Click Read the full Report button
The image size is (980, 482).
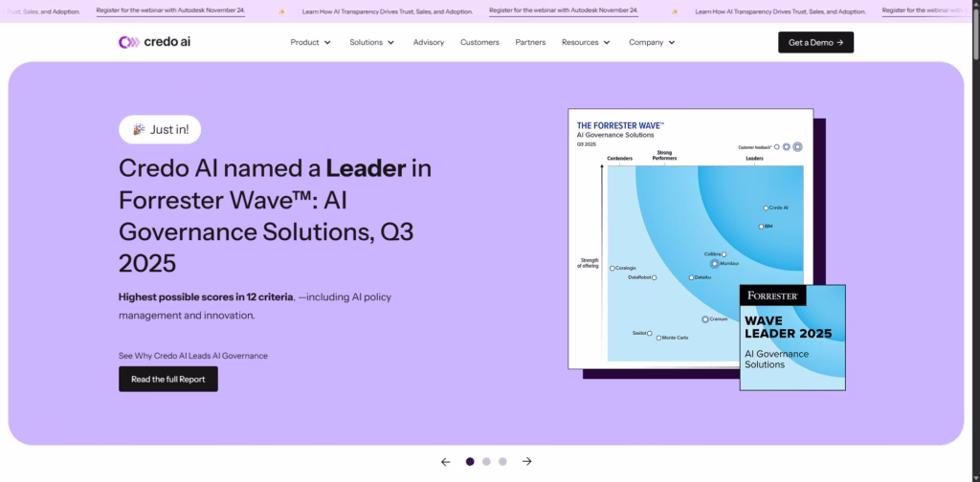[168, 379]
